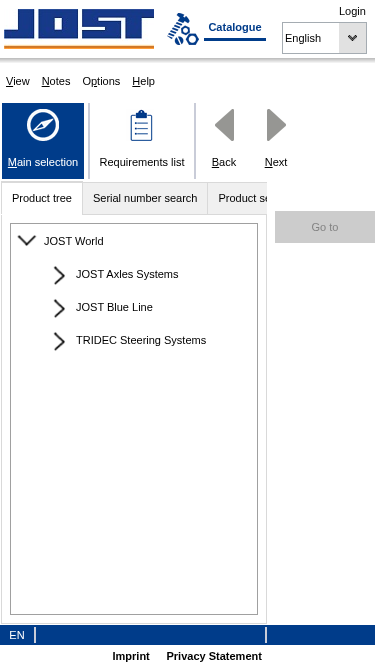This screenshot has width=375, height=667.
Task: Open the Privacy Statement link
Action: tap(214, 656)
